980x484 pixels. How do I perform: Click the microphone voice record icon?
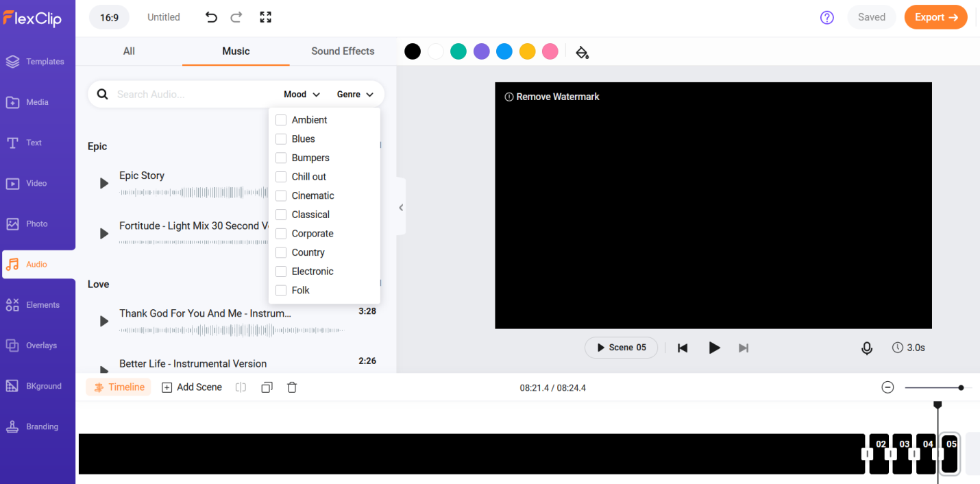tap(867, 348)
